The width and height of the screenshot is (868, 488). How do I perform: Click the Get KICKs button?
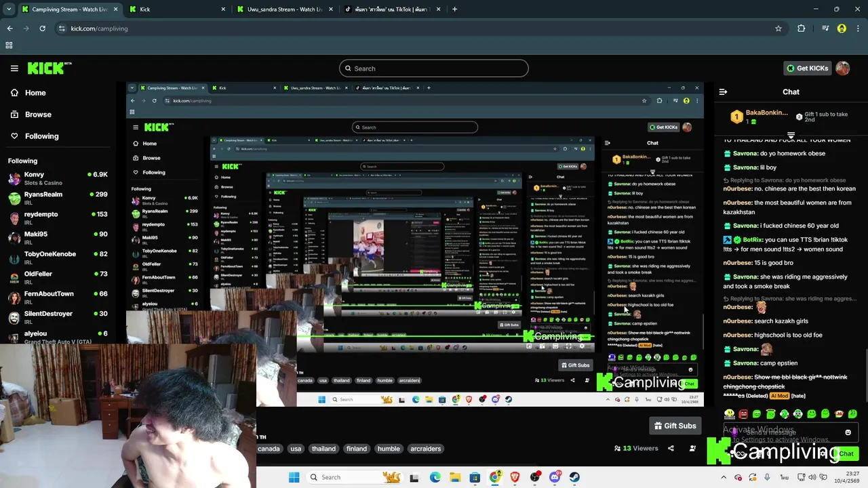pyautogui.click(x=807, y=68)
